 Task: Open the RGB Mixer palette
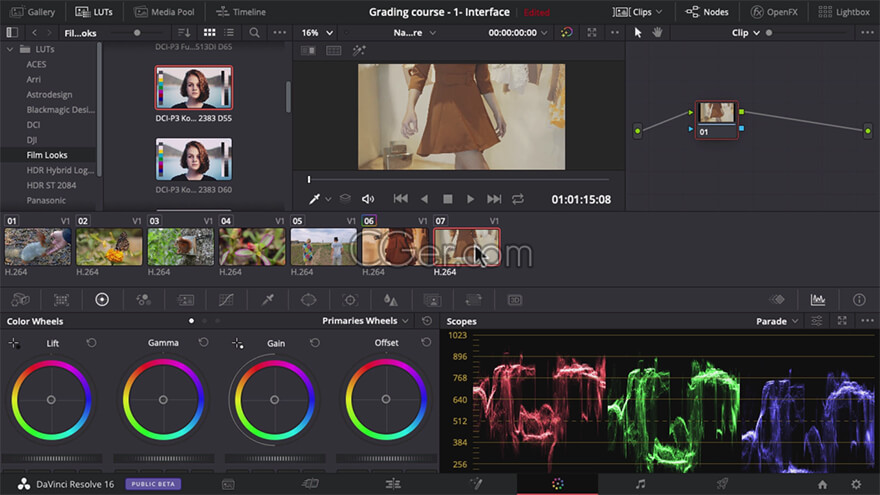(144, 300)
